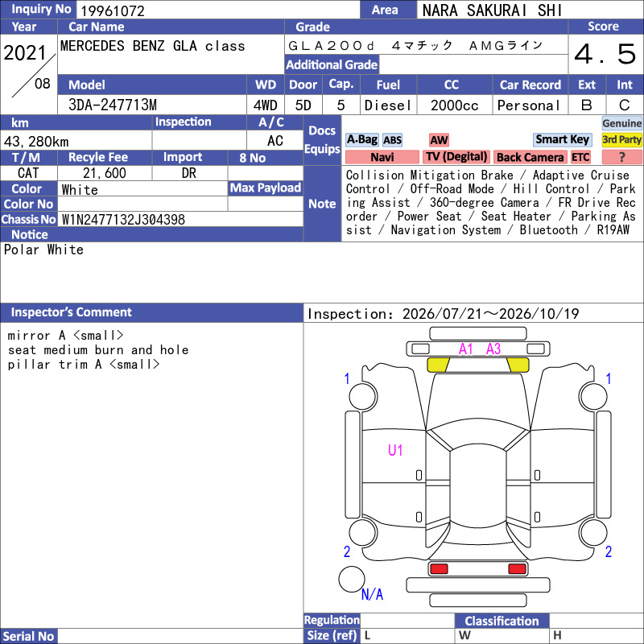
Task: Click the ABS equipment badge
Action: pos(392,140)
